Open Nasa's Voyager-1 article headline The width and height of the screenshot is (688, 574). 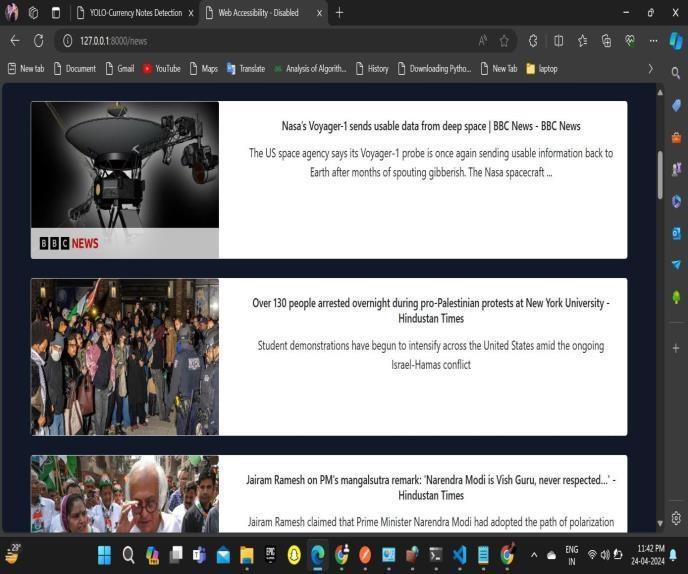click(x=431, y=126)
